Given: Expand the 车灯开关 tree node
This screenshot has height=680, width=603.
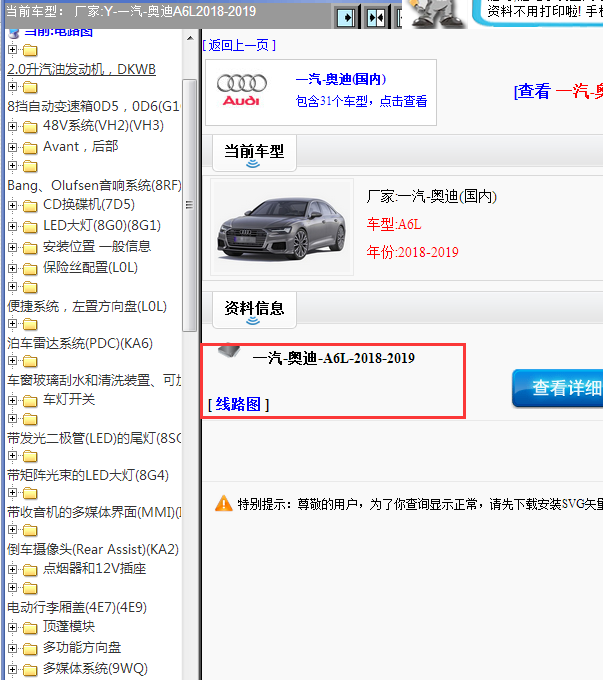Looking at the screenshot, I should [12, 400].
